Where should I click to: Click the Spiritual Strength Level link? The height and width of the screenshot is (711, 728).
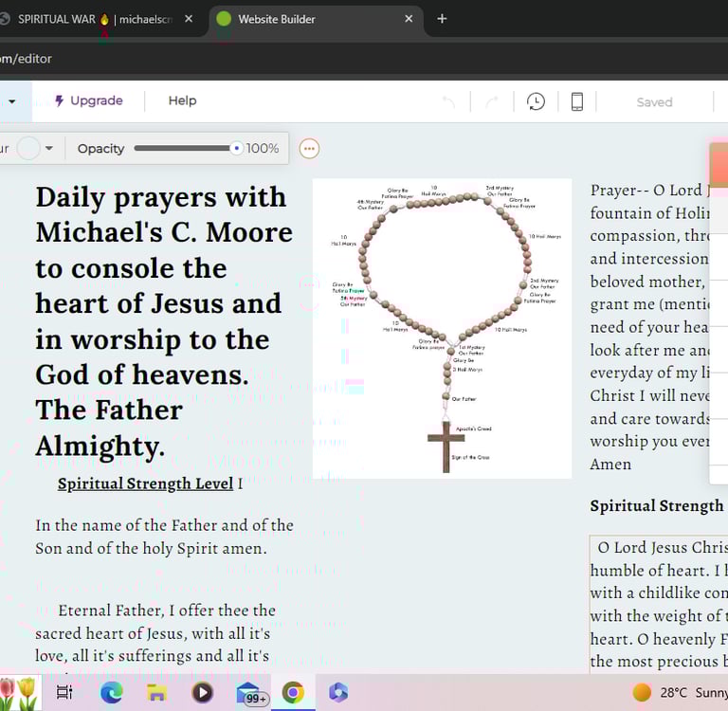pyautogui.click(x=145, y=483)
